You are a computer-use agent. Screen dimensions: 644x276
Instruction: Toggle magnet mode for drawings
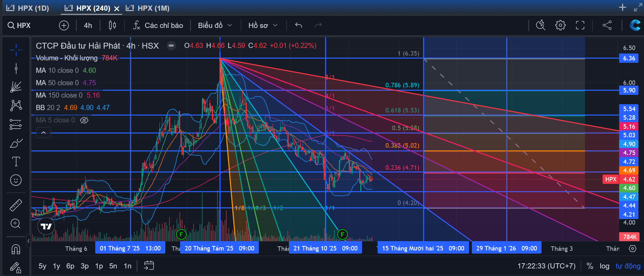point(16,249)
